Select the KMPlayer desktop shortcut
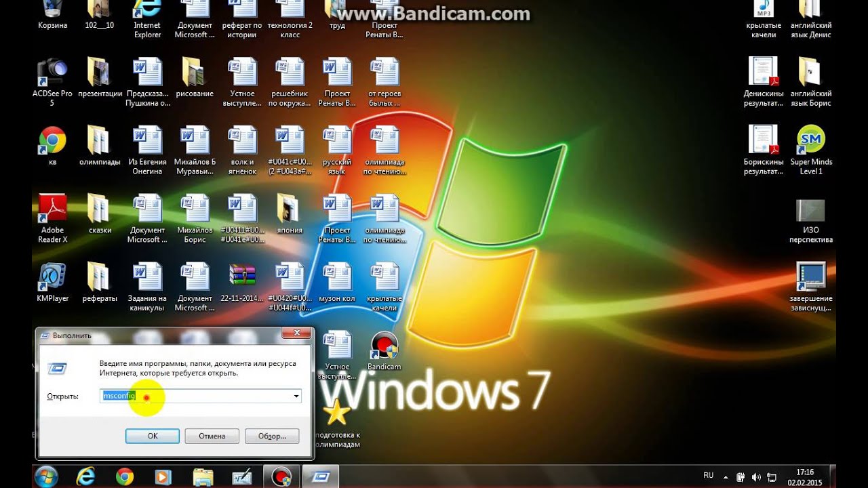868x488 pixels. point(52,282)
